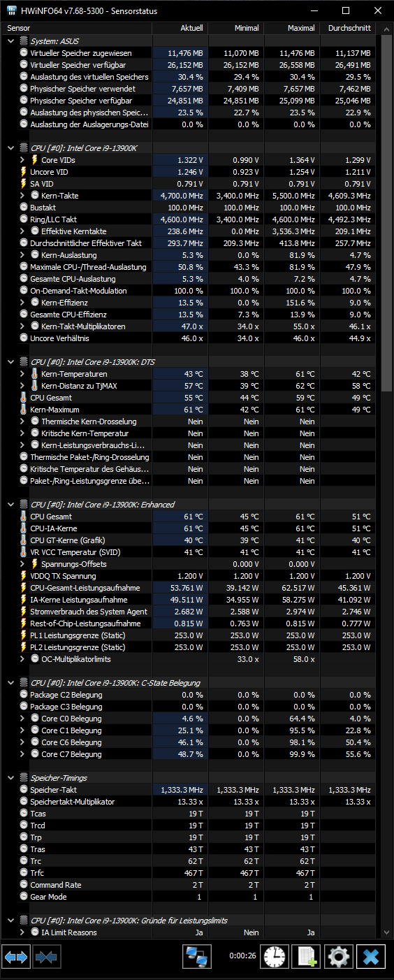This screenshot has width=394, height=980.
Task: Expand the Kern-Temperaturen row
Action: 23,374
